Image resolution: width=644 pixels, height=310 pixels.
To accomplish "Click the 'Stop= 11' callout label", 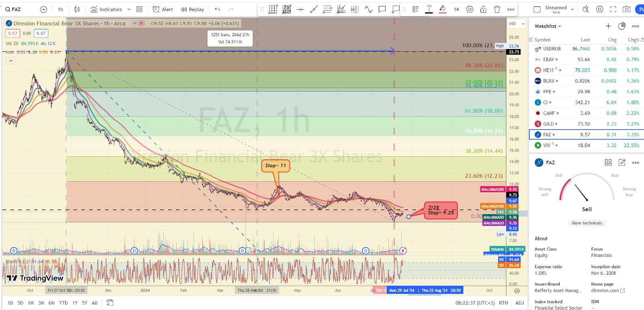I will (276, 166).
